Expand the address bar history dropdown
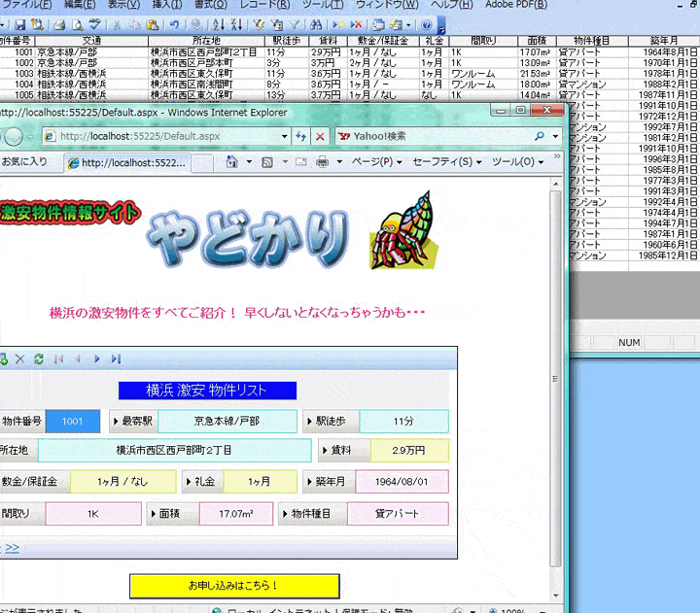 (x=284, y=137)
